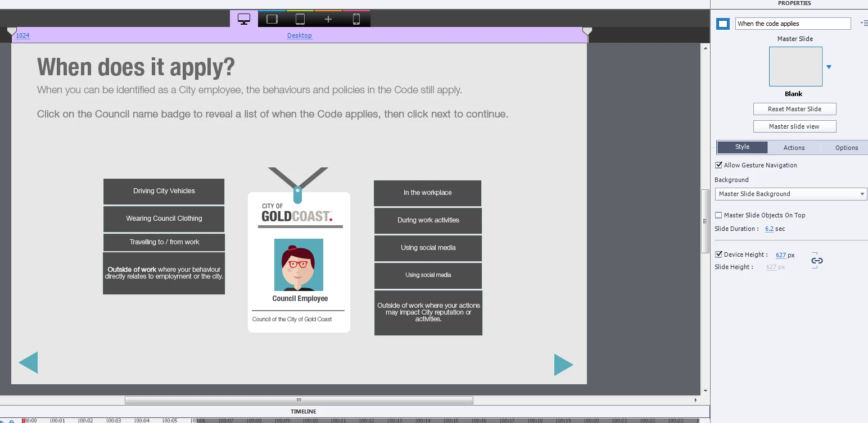Switch to tablet landscape view icon

(x=272, y=19)
